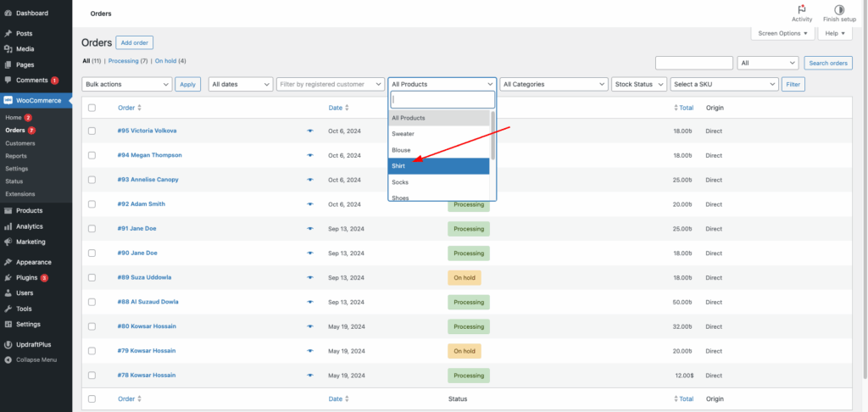Open the Bulk actions dropdown
Screen dimensions: 868x412
coord(127,84)
